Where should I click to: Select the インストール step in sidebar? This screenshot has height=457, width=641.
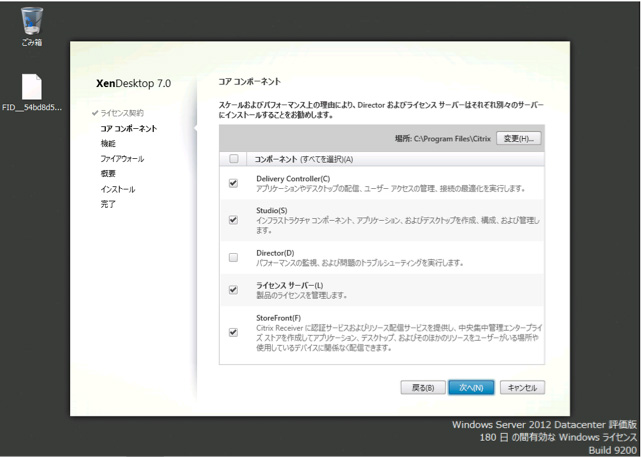[118, 189]
